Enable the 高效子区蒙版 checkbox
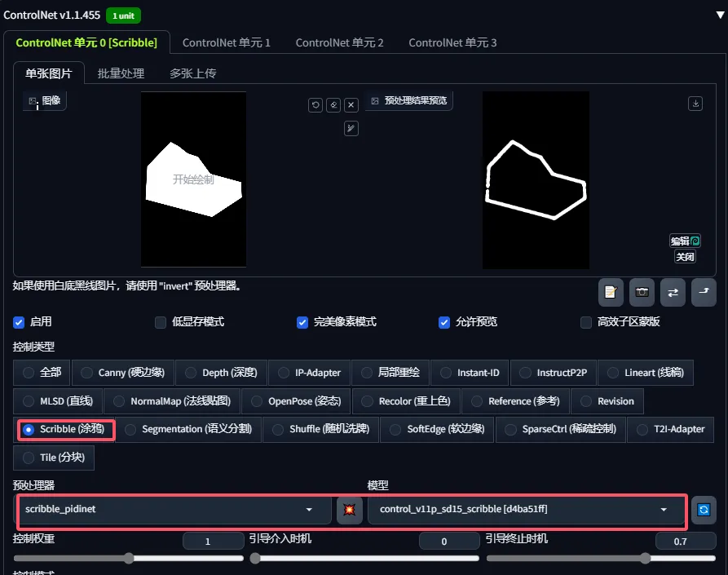This screenshot has height=575, width=728. click(586, 322)
